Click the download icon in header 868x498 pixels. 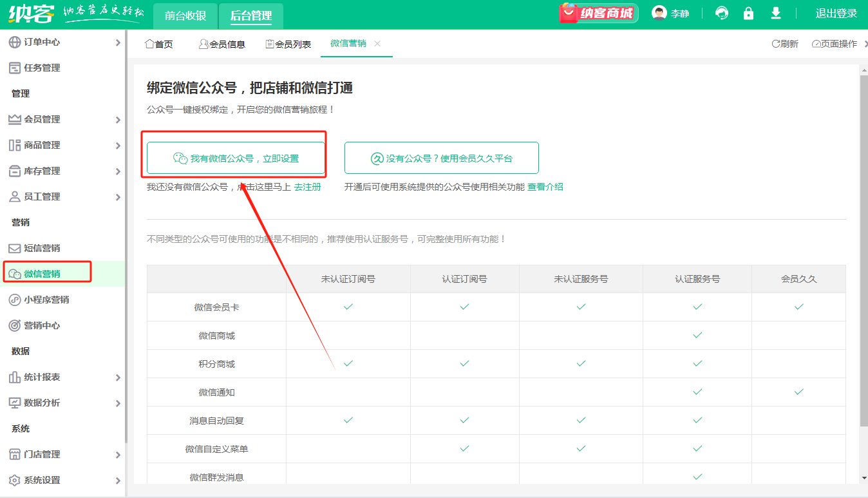point(776,14)
